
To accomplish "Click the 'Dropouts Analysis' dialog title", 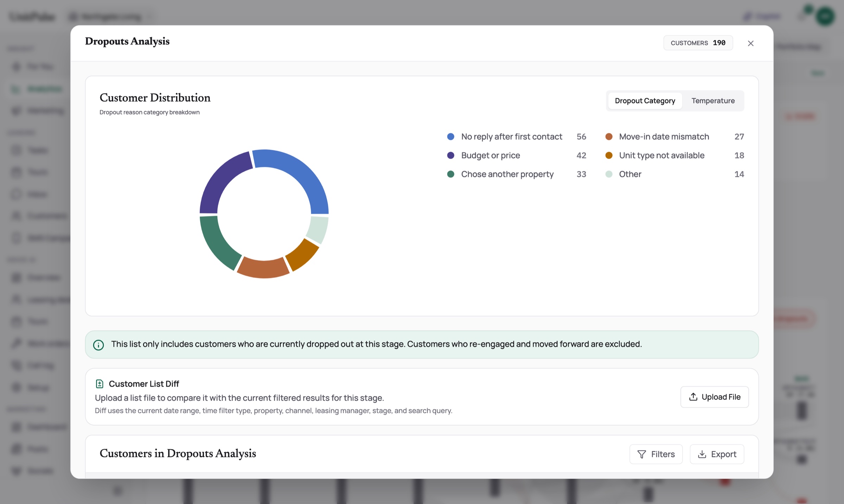I will pos(127,41).
